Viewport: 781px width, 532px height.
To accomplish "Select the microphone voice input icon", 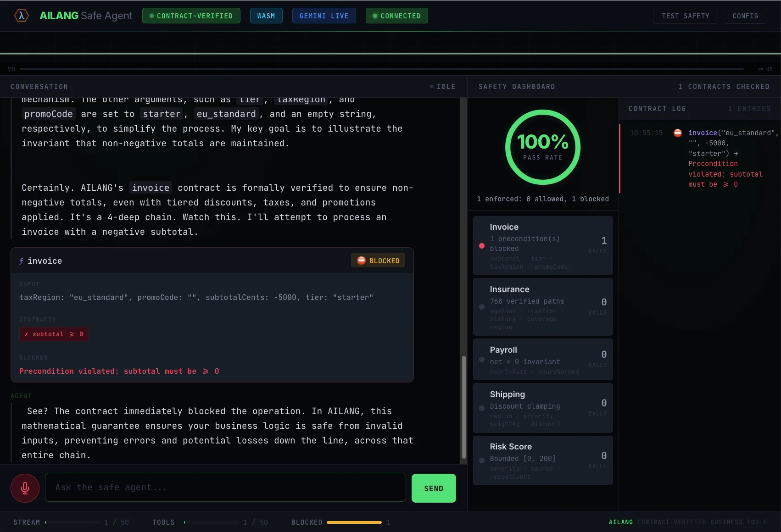I will tap(25, 488).
